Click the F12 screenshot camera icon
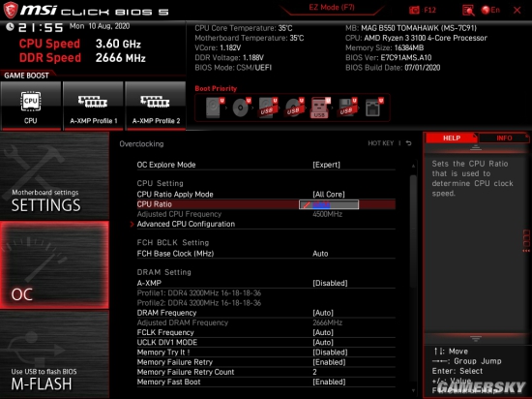Screen dimensions: 532x399 414,11
